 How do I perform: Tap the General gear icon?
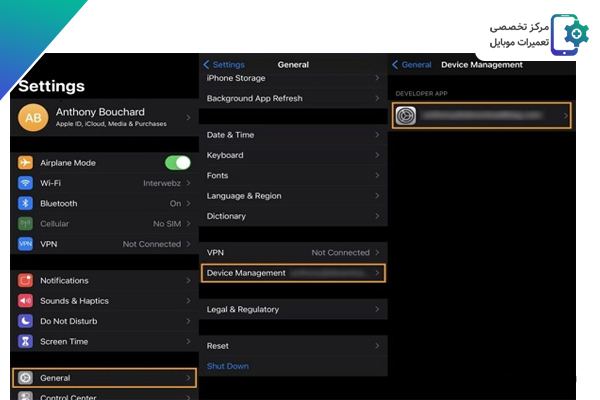25,378
